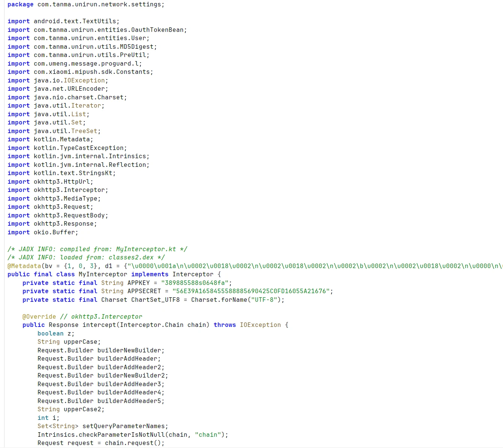503x448 pixels.
Task: Click the com.umeng.message.proguard.l import
Action: pos(75,64)
